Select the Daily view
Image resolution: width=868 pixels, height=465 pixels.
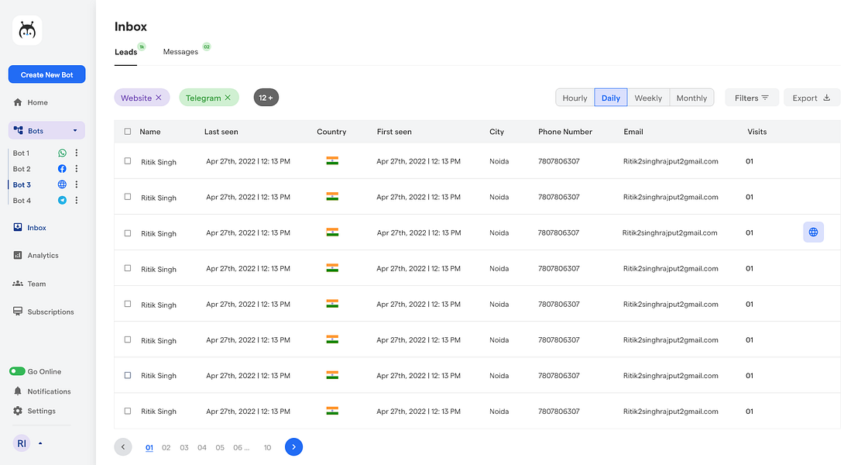[x=611, y=98]
